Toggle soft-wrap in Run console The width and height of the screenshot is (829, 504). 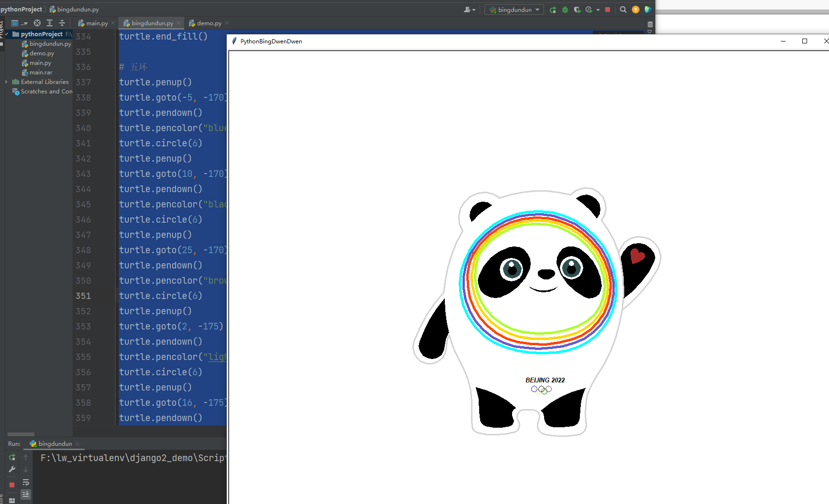(x=26, y=482)
